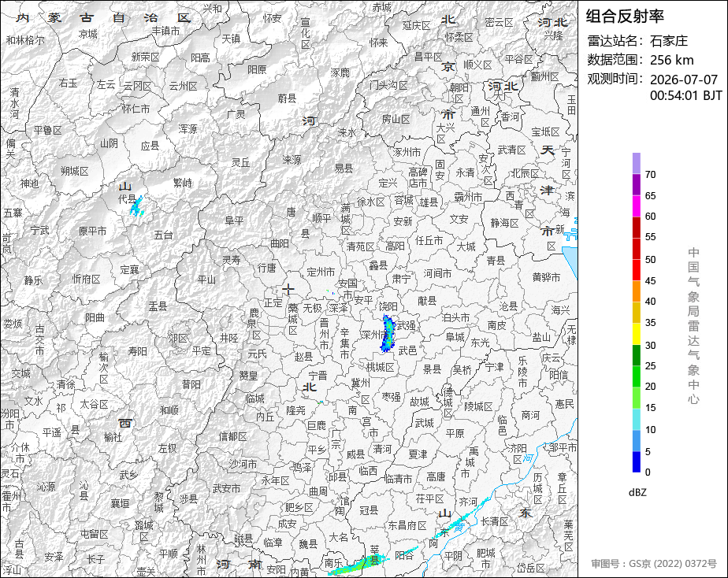Click the 太谷区 map label
Viewport: 728px width, 578px height.
pyautogui.click(x=94, y=404)
